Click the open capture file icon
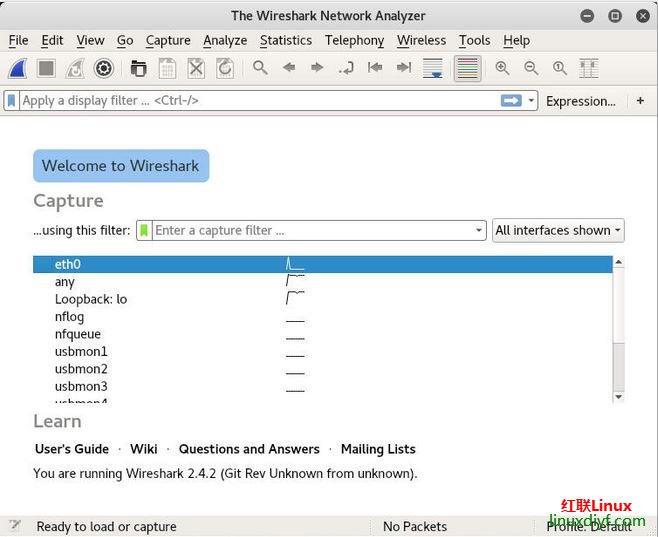Image resolution: width=658 pixels, height=537 pixels. [139, 68]
